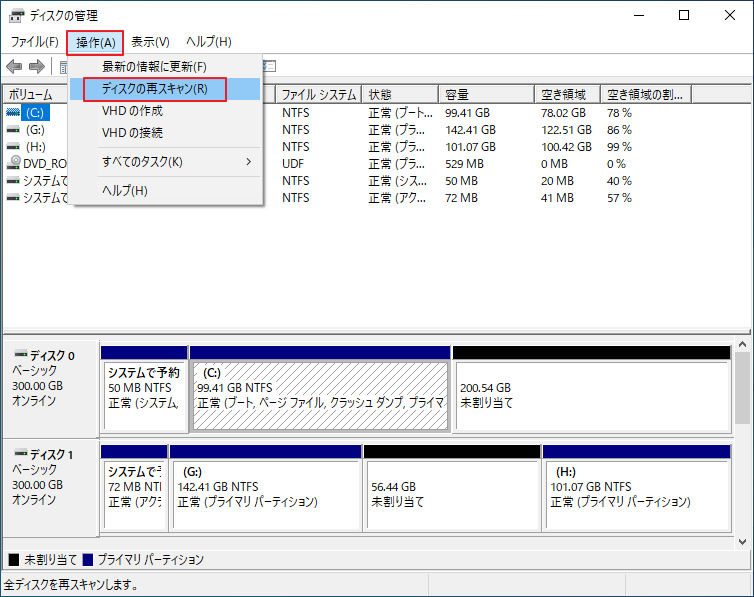The height and width of the screenshot is (597, 754).
Task: Select the (H:) volume drive icon in list
Action: point(13,147)
